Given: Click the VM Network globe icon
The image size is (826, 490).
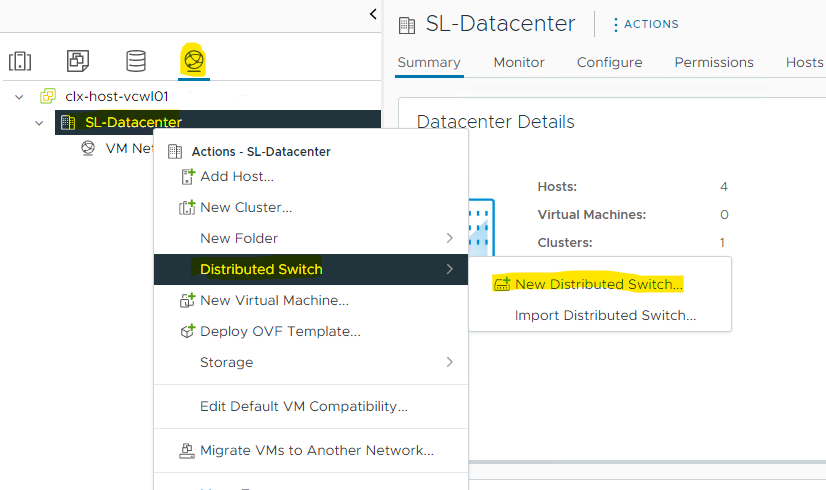Looking at the screenshot, I should tap(88, 148).
